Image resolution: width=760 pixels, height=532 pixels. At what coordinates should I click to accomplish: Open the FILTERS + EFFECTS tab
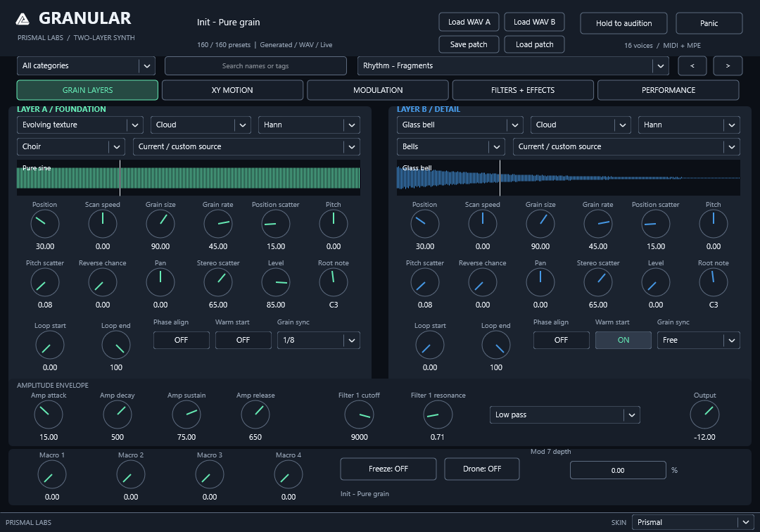click(523, 90)
